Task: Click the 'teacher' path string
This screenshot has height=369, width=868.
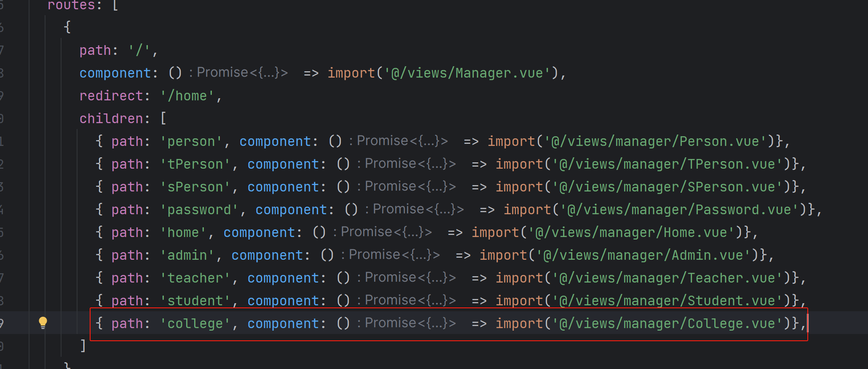Action: pyautogui.click(x=195, y=278)
